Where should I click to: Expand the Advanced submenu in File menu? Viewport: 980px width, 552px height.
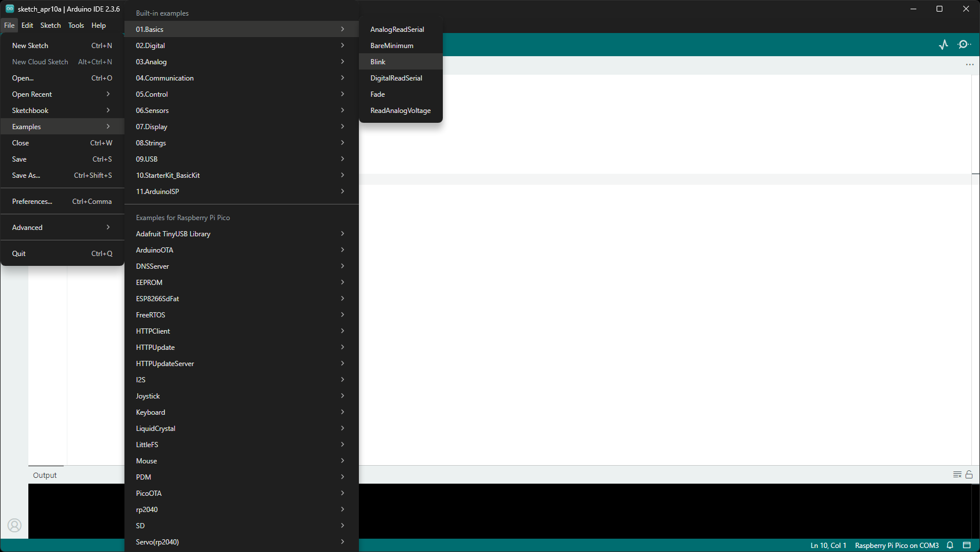pyautogui.click(x=62, y=228)
